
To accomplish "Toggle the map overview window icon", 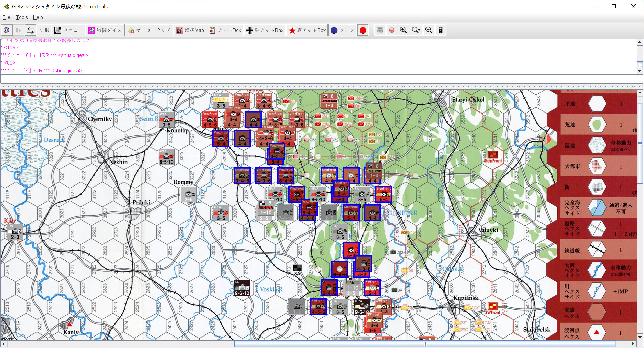I will point(379,30).
